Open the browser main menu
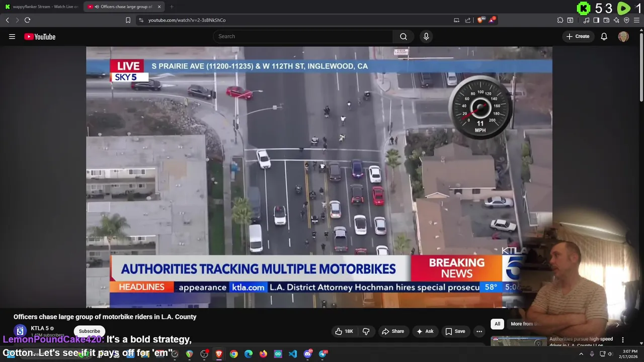 tap(637, 20)
